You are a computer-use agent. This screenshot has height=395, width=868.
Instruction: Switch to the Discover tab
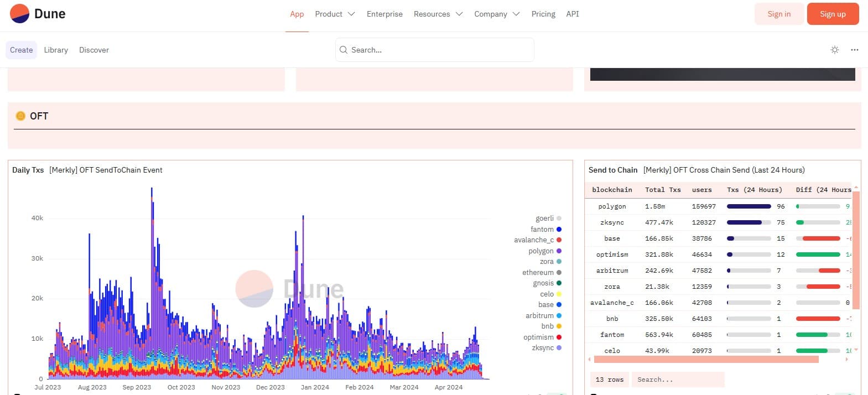pos(94,50)
